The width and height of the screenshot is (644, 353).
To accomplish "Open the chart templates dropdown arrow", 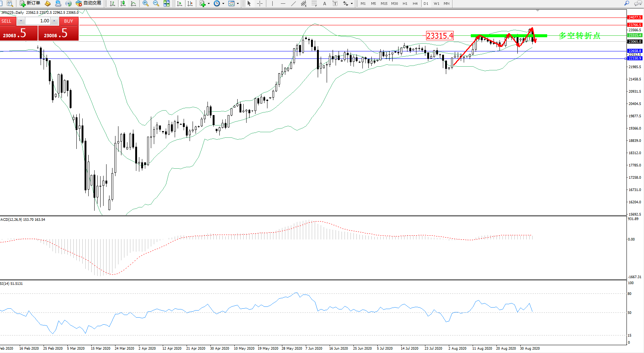I will pos(238,3).
